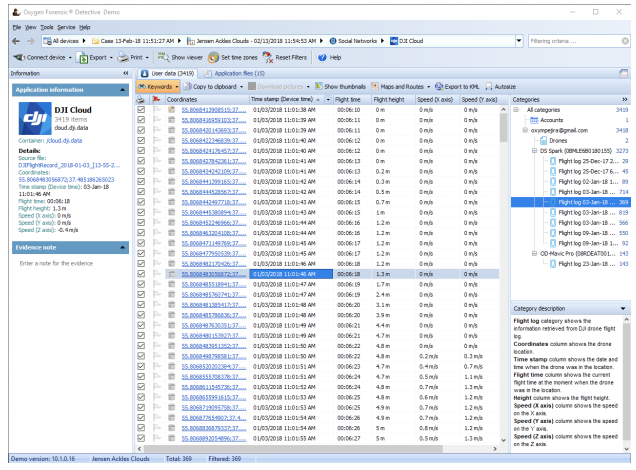Open the File menu

point(17,27)
